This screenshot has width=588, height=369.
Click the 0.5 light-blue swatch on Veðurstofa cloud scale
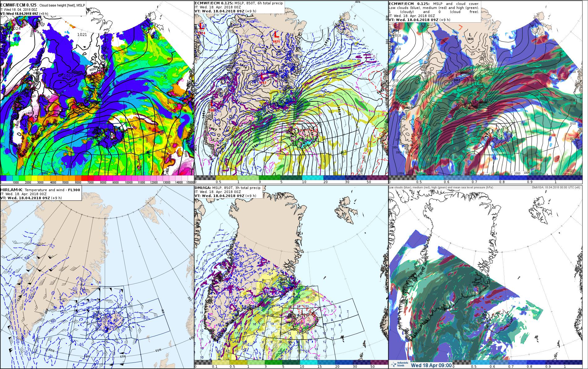(x=480, y=362)
